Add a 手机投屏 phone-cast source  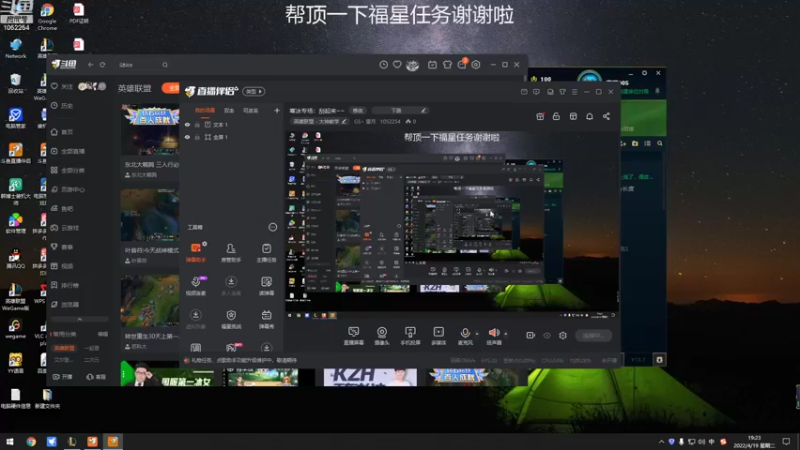pos(410,336)
